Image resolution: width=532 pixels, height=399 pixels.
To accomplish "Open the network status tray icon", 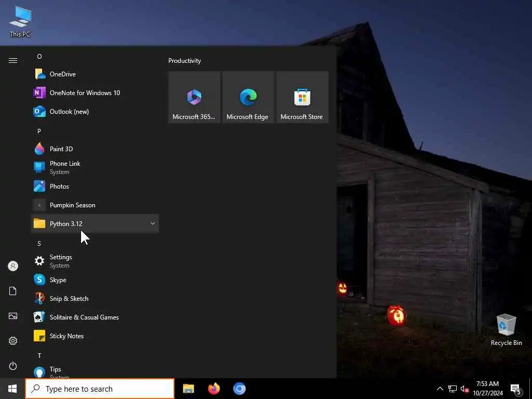I will pyautogui.click(x=453, y=389).
